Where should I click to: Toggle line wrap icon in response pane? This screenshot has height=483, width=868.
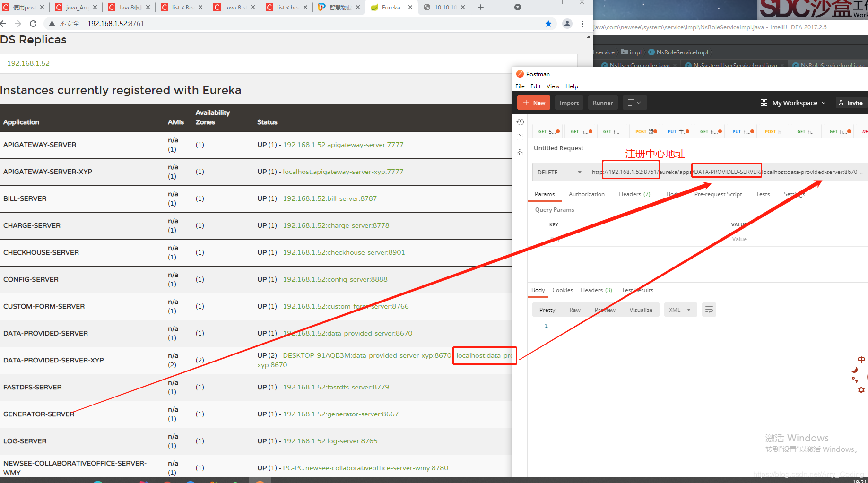[709, 310]
